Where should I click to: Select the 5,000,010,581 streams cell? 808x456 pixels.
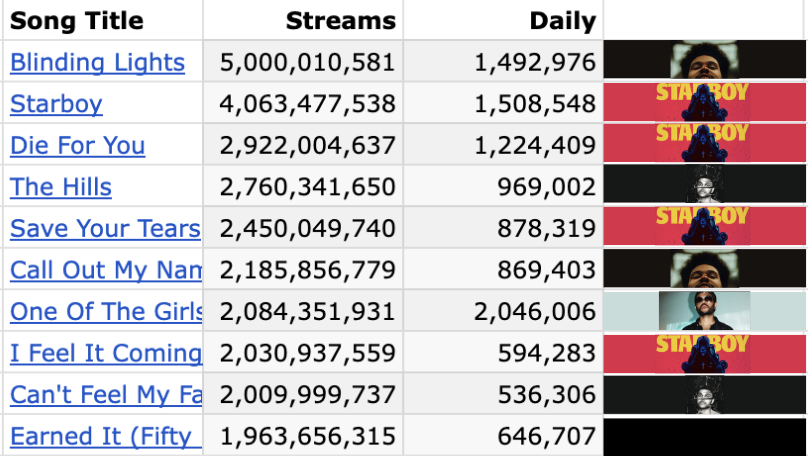pos(307,62)
